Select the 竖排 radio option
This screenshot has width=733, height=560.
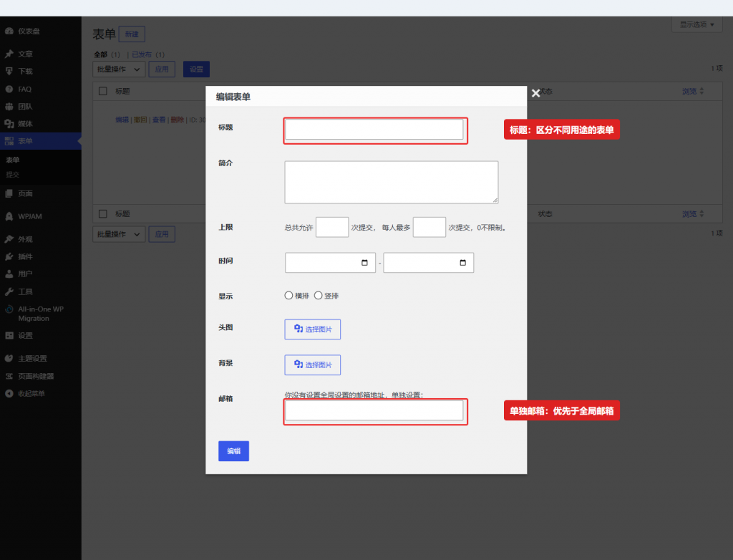(x=319, y=296)
